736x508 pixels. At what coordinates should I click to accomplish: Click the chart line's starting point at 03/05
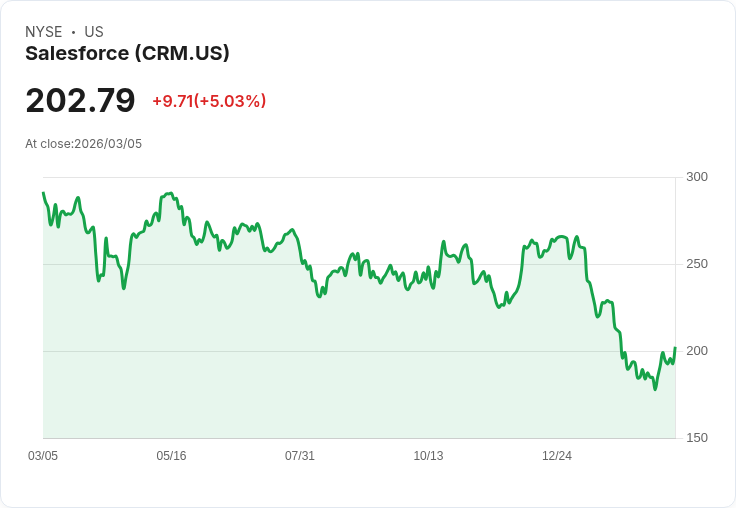coord(43,192)
